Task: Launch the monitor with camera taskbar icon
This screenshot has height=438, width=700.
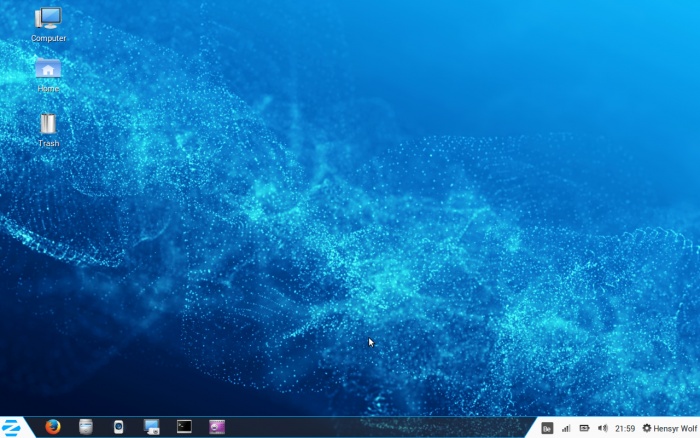Action: [151, 427]
